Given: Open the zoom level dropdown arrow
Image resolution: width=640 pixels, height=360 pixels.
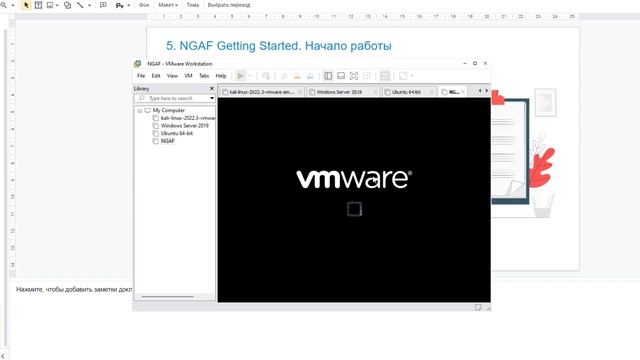Looking at the screenshot, I should coord(13,5).
